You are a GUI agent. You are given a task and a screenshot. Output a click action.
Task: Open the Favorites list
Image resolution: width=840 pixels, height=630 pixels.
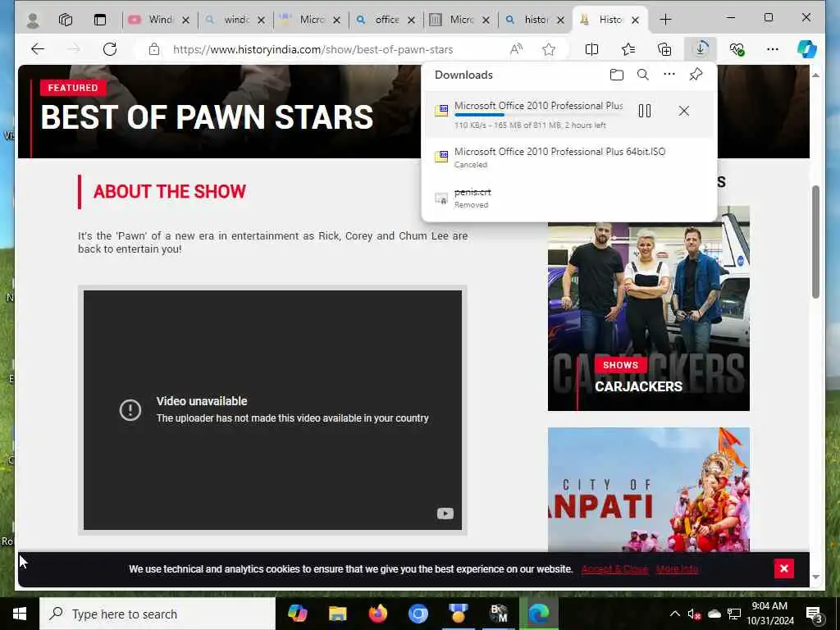pos(628,49)
